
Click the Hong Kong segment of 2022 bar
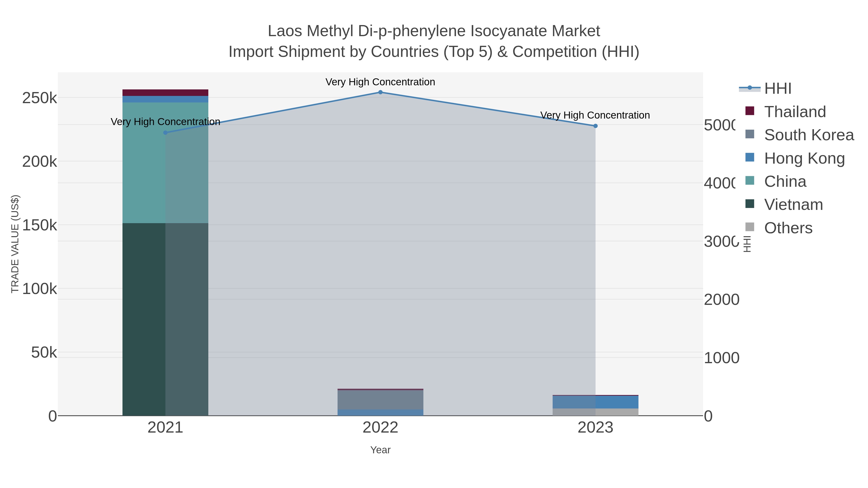point(380,413)
